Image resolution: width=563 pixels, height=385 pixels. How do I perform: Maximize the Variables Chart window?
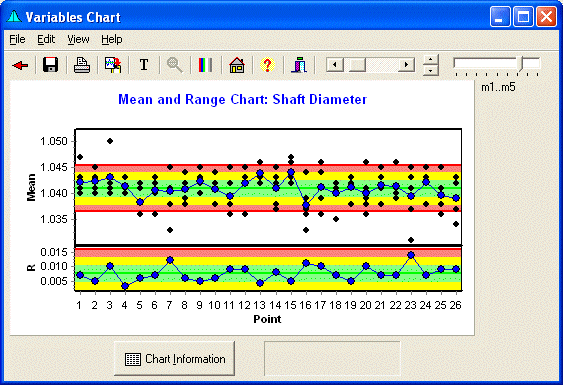pos(523,17)
